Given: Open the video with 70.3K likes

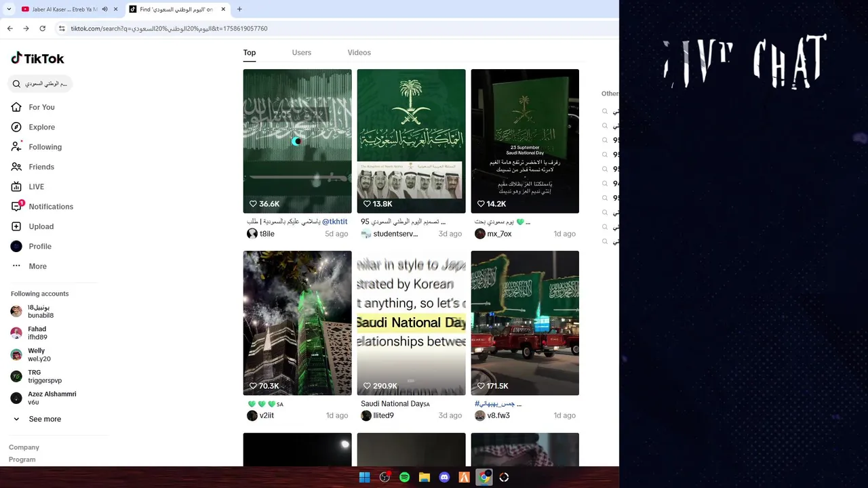Looking at the screenshot, I should pos(297,323).
